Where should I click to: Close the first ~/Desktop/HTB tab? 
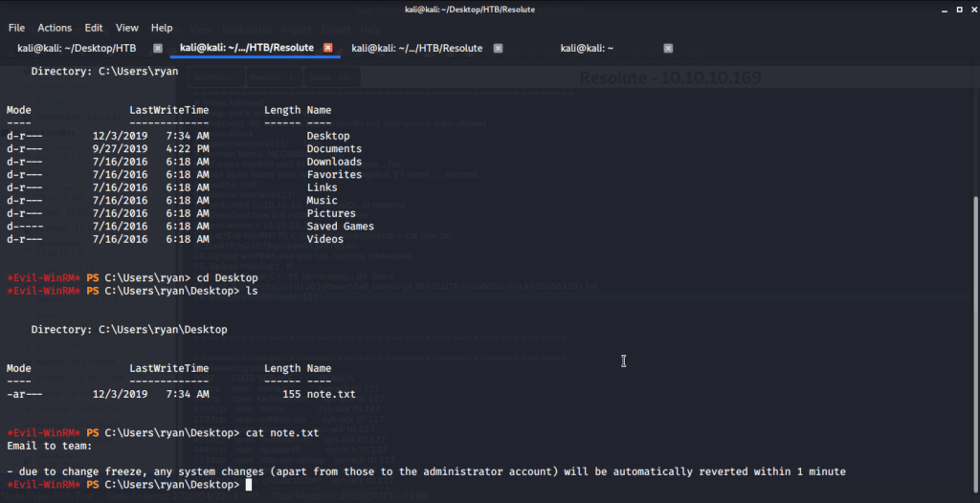(157, 48)
